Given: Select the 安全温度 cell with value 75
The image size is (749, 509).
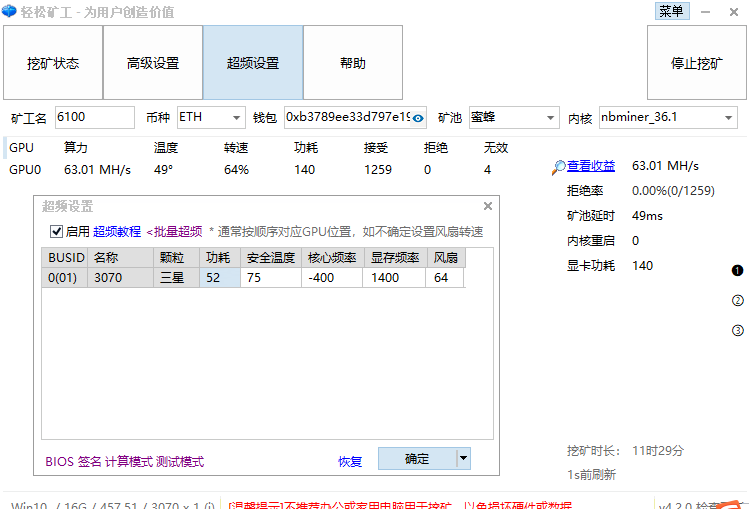Looking at the screenshot, I should (271, 277).
